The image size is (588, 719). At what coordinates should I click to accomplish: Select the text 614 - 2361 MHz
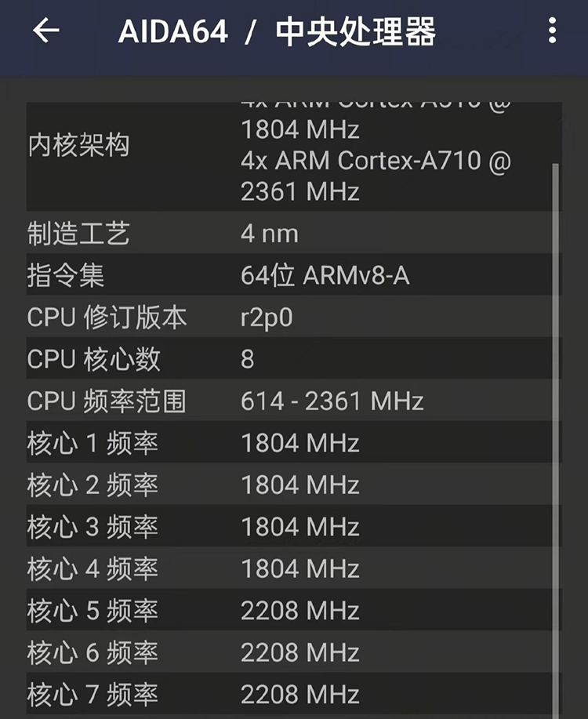click(332, 401)
